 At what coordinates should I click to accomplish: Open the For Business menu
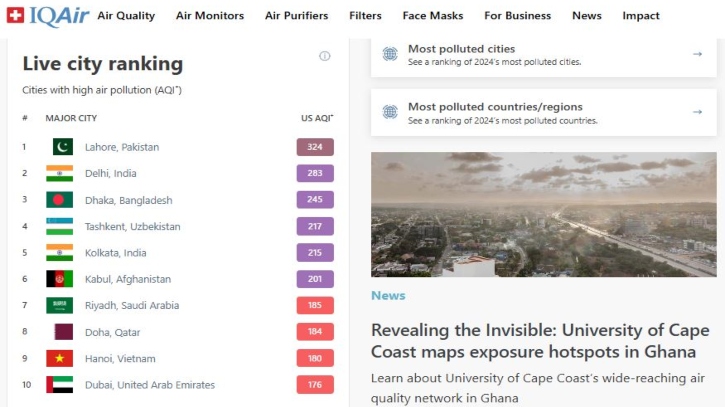click(x=517, y=16)
